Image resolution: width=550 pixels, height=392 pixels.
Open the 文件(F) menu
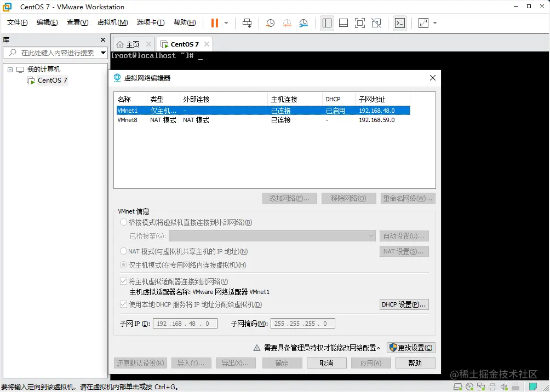tap(17, 23)
